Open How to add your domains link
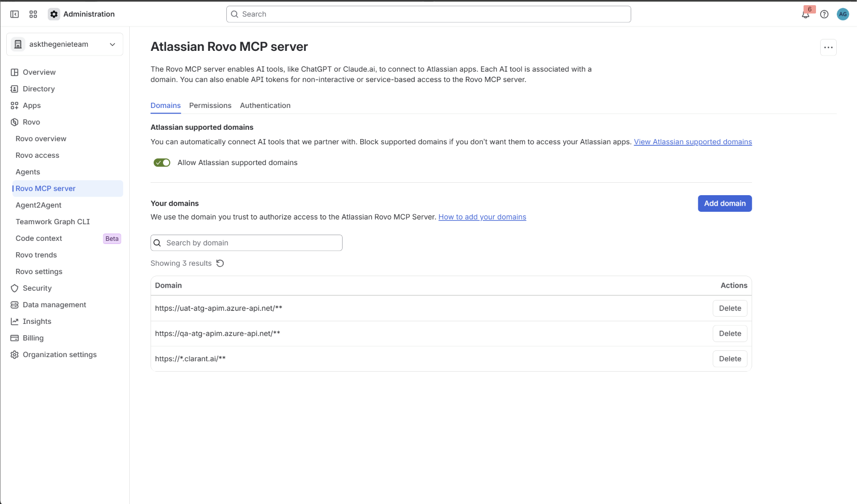 tap(482, 217)
